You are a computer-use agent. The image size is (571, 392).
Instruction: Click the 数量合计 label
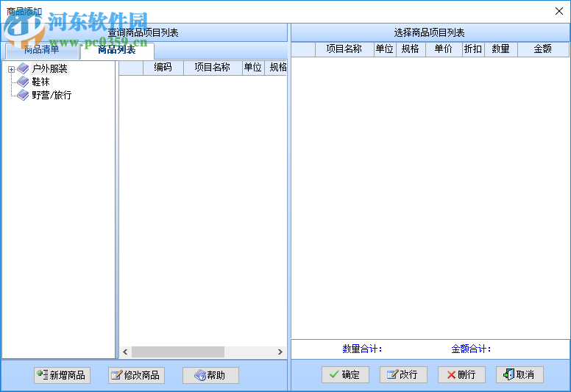tap(362, 349)
